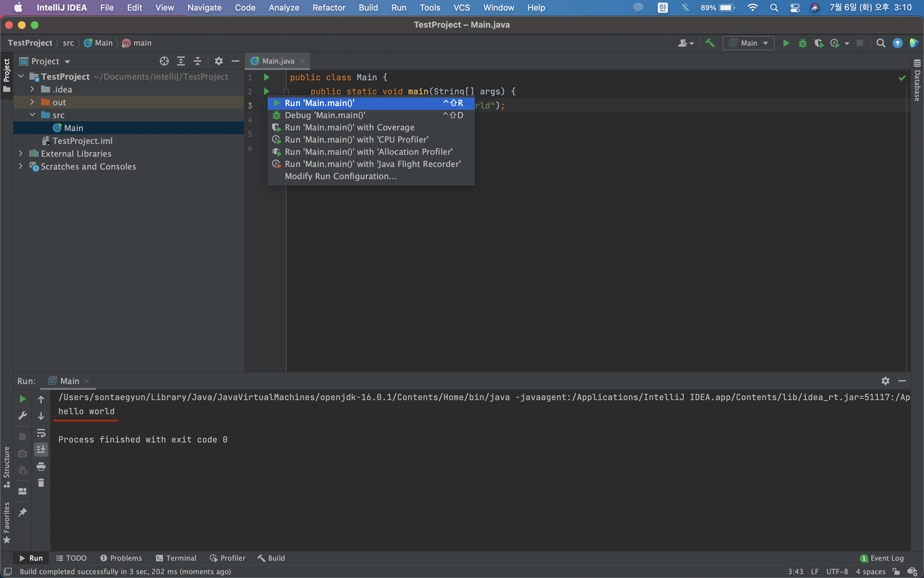The image size is (924, 578).
Task: Expand the .idea folder
Action: click(x=32, y=90)
